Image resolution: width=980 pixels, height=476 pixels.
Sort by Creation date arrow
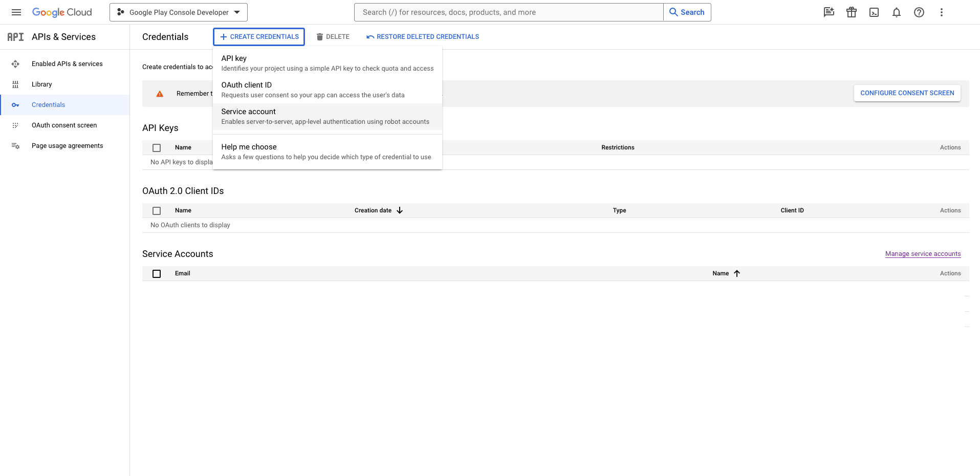pos(400,210)
